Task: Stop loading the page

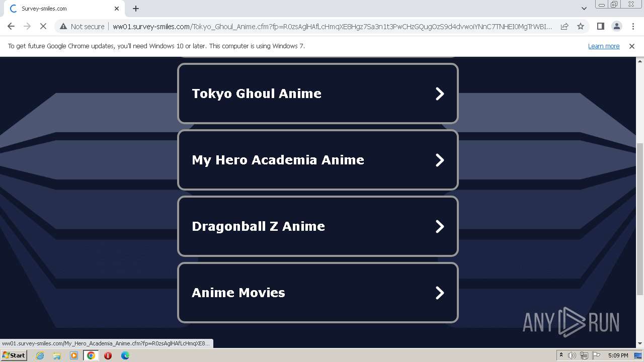Action: pos(43,26)
